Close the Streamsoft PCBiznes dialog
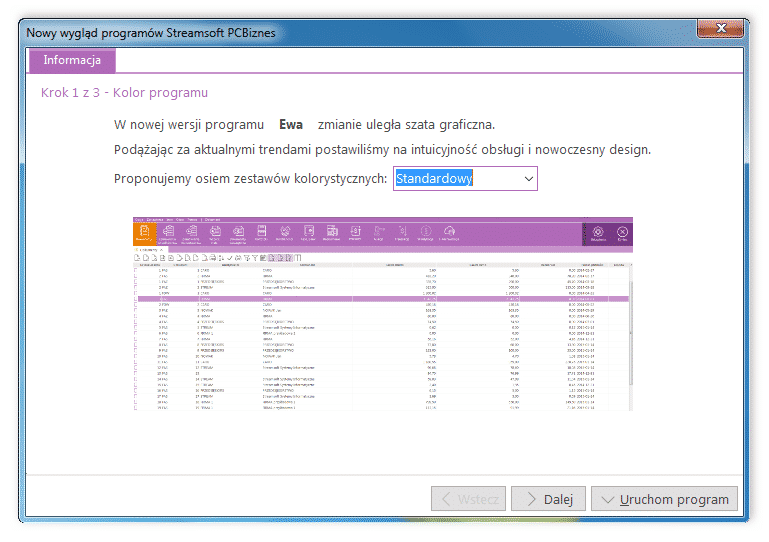The height and width of the screenshot is (542, 769). 720,28
